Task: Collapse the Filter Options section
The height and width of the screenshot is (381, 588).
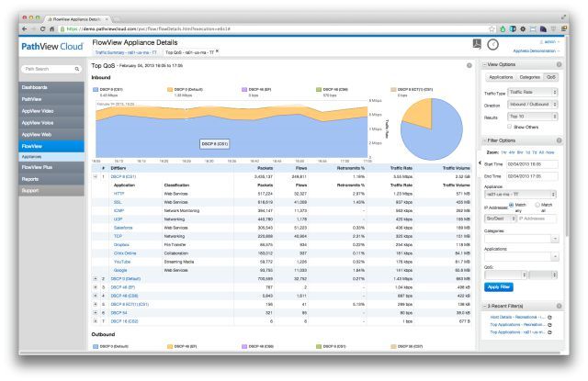Action: click(x=484, y=140)
